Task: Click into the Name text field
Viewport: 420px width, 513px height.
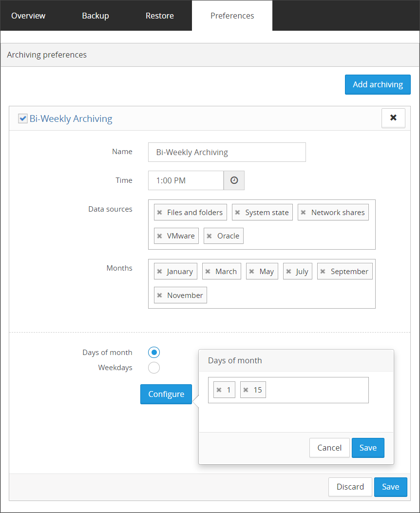Action: tap(227, 152)
